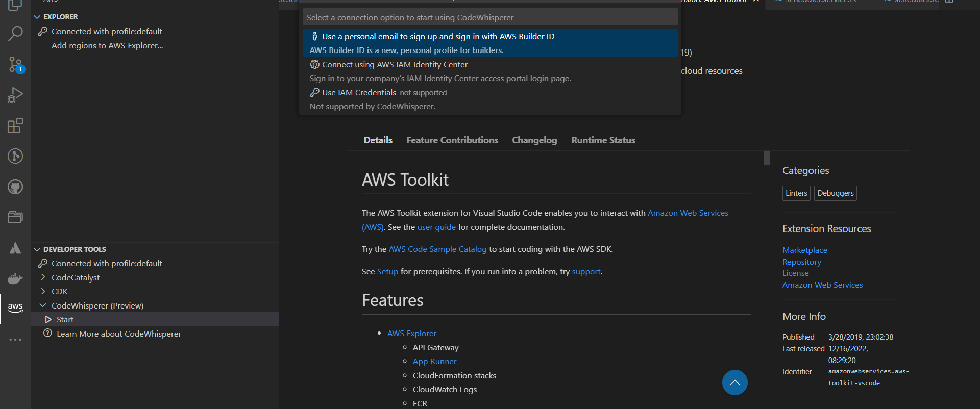
Task: Select the Linters category tag
Action: click(x=796, y=193)
